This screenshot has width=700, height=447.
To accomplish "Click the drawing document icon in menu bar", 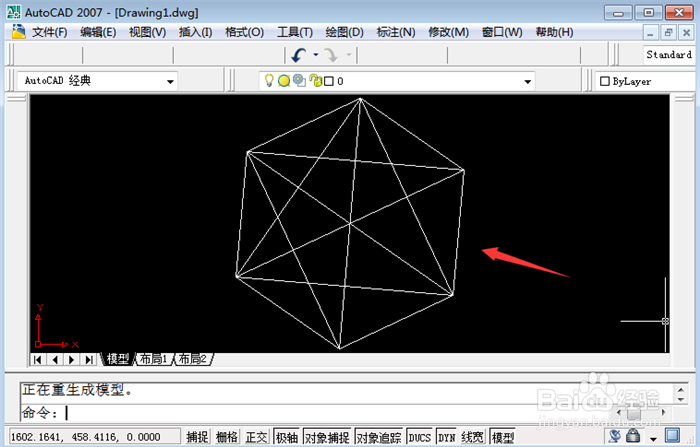I will (18, 32).
